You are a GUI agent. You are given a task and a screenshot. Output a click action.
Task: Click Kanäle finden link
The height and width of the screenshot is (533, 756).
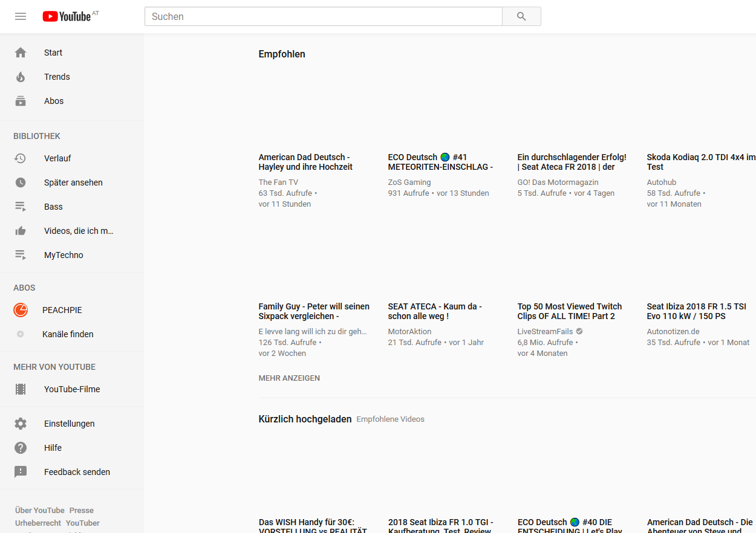[68, 334]
